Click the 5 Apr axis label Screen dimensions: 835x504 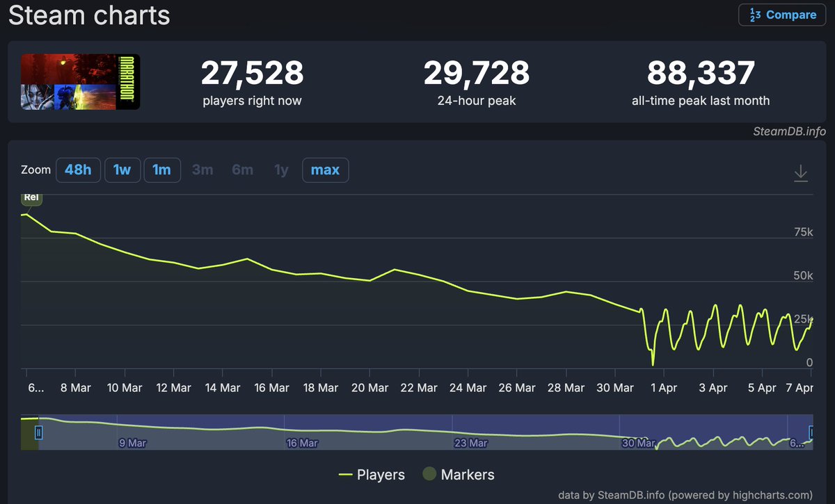[x=762, y=388]
